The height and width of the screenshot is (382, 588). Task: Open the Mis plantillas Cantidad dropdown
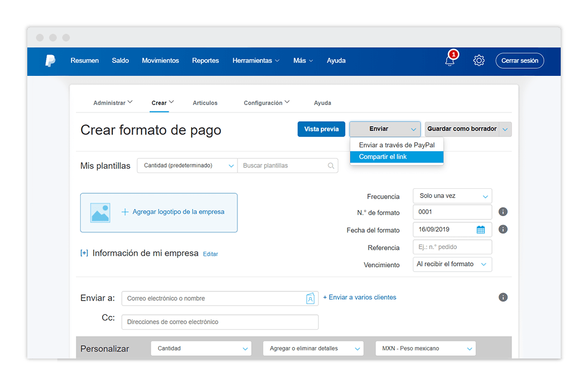coord(187,165)
